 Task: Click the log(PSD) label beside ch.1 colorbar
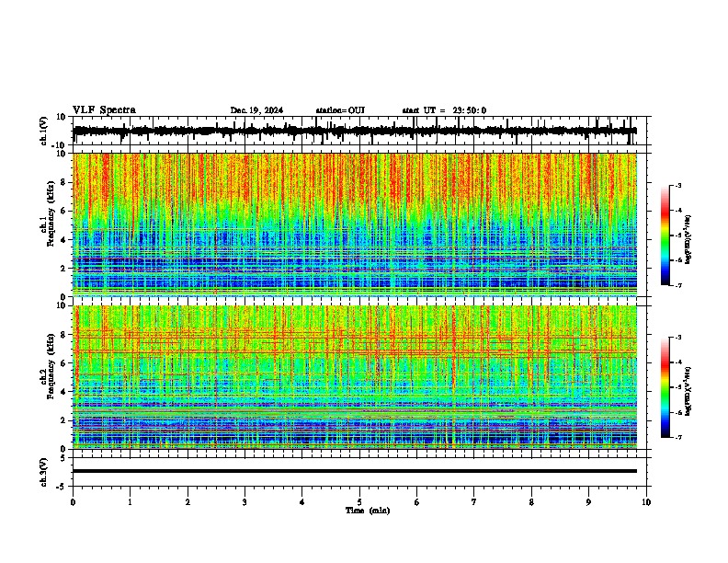pos(688,240)
